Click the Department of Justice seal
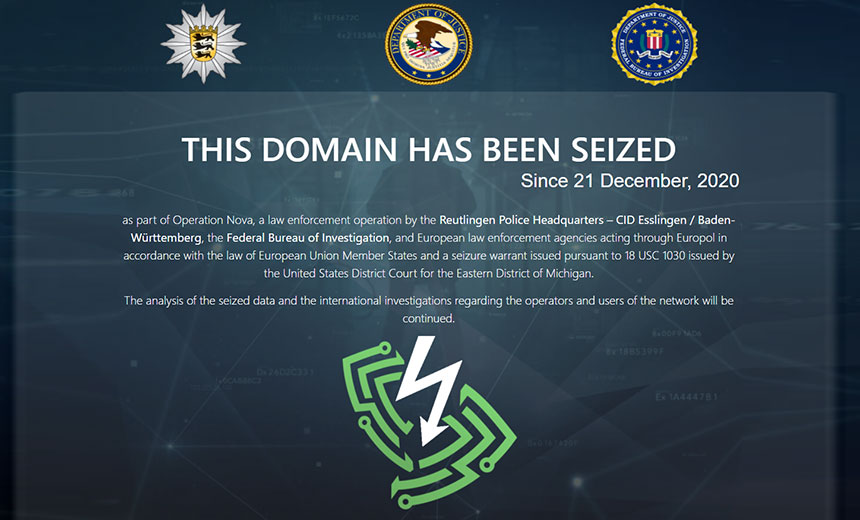860x520 pixels. pos(428,44)
